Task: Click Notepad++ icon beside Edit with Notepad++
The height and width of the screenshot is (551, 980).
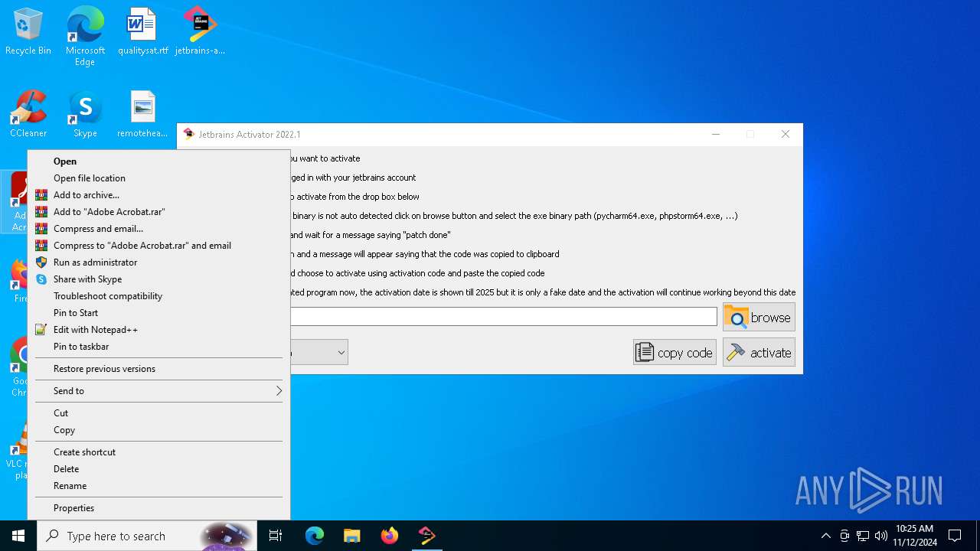Action: pyautogui.click(x=41, y=330)
